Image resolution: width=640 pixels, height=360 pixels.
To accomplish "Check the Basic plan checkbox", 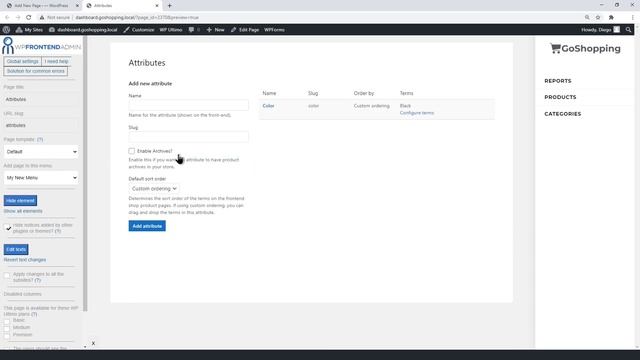I will click(7, 321).
